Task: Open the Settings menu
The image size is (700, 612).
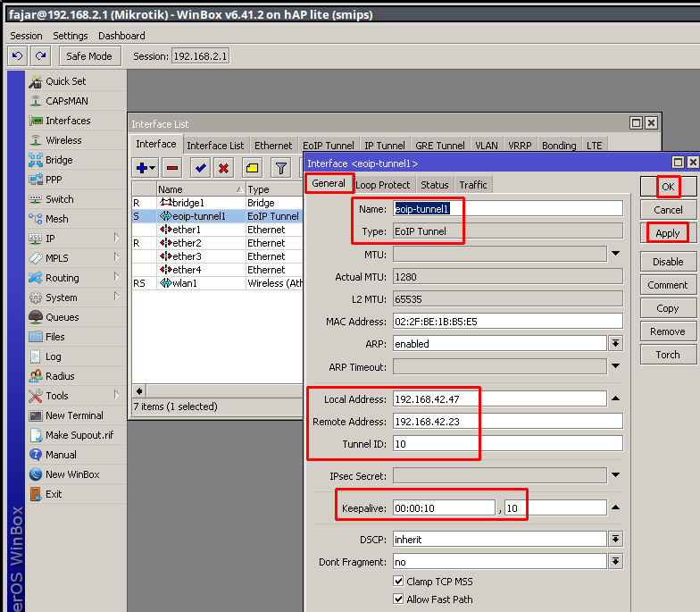Action: 70,36
